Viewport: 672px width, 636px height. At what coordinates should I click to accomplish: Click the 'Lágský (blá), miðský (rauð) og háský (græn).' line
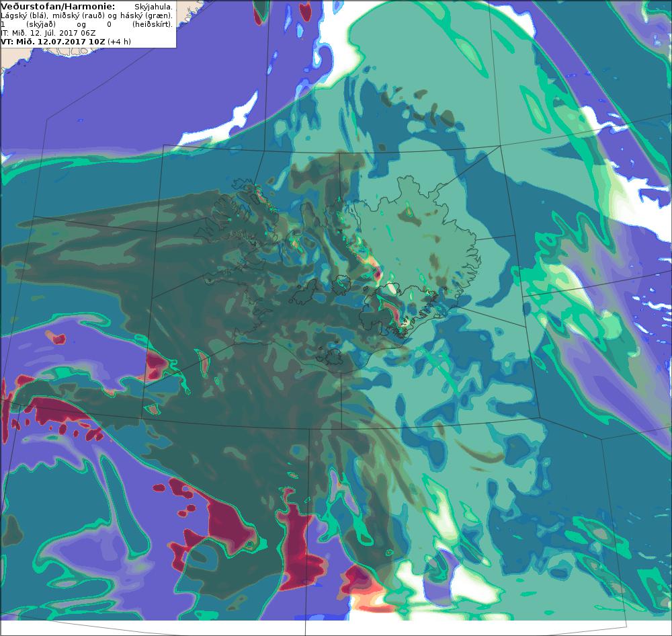pos(87,15)
